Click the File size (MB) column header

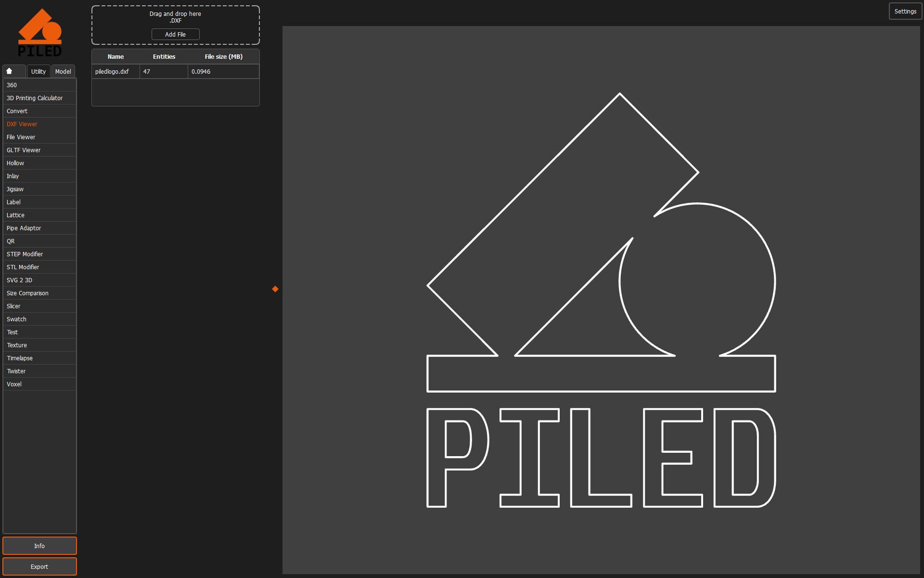pos(223,56)
